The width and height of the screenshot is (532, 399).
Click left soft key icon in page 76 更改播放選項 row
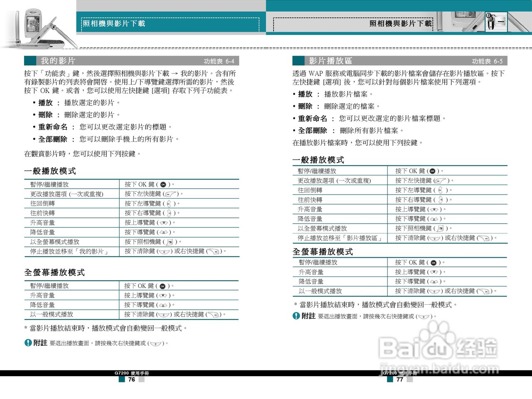171,194
